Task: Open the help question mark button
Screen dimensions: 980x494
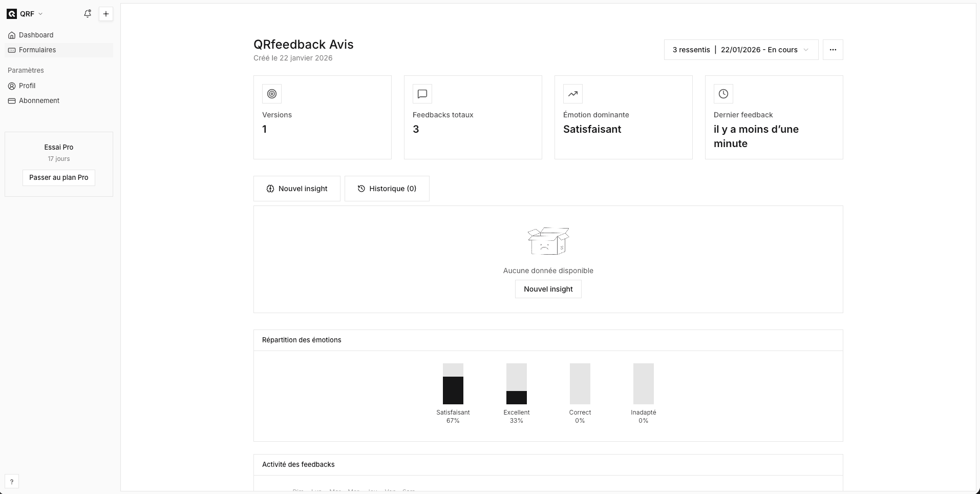Action: 12,482
